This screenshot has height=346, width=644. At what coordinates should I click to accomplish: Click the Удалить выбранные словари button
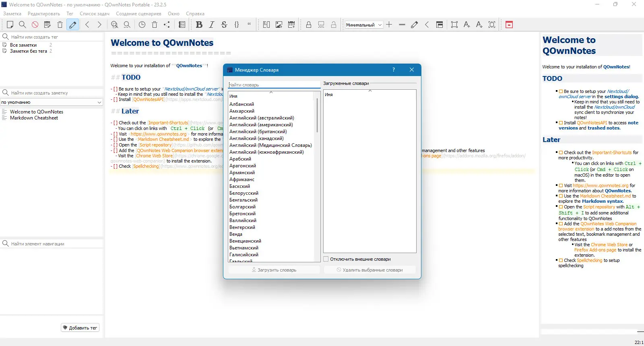[369, 270]
